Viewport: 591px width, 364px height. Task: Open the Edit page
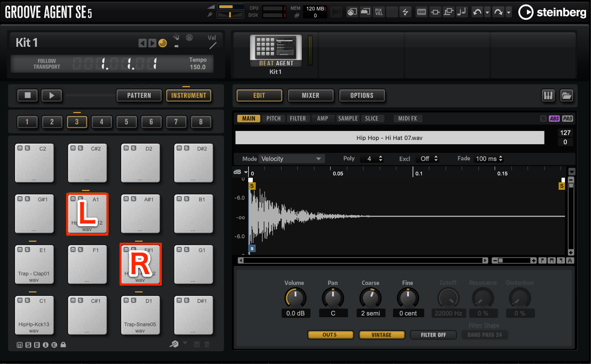[259, 96]
